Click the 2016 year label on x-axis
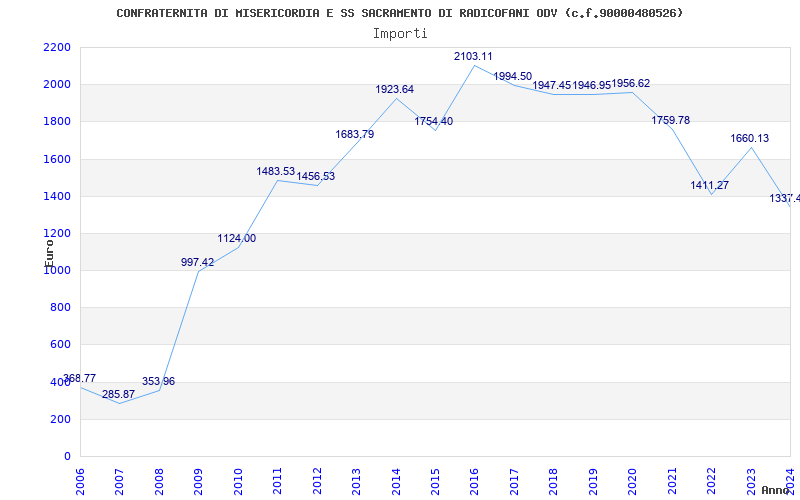Viewport: 800px width, 500px height. point(473,481)
